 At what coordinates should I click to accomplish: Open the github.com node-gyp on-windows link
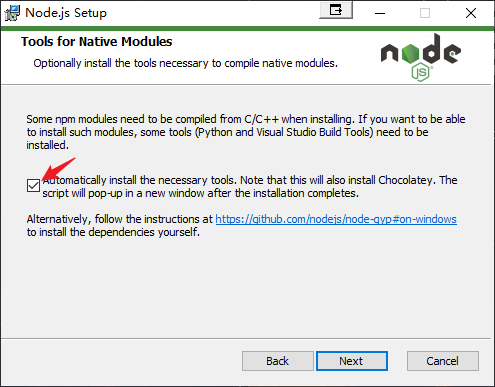click(x=336, y=219)
